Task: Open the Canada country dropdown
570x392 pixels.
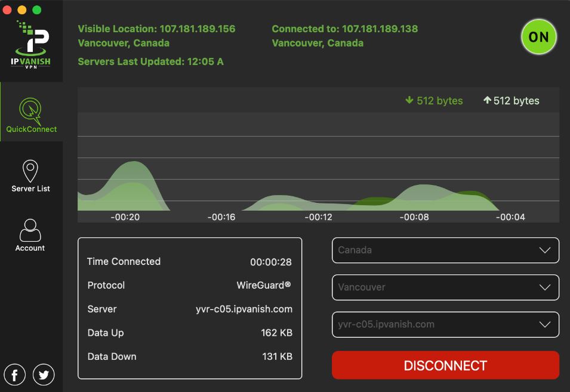Action: [445, 250]
